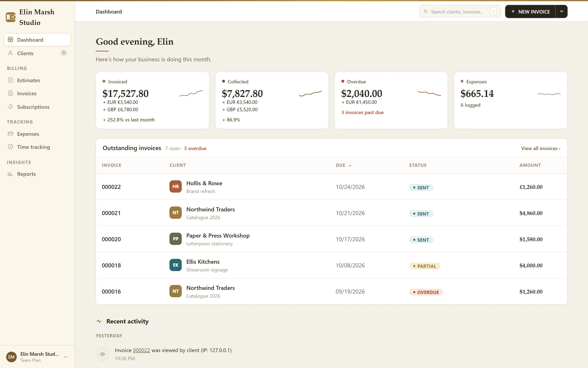The height and width of the screenshot is (368, 588).
Task: Open the Expenses summary card
Action: click(x=510, y=100)
